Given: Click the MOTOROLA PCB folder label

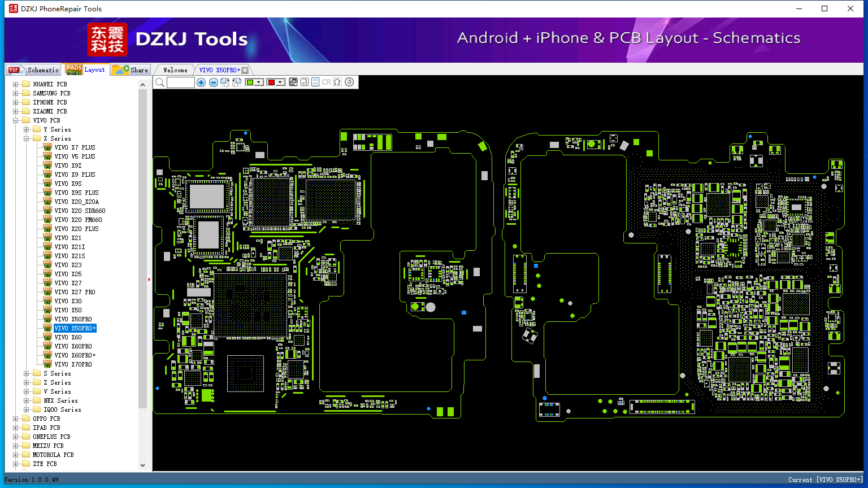Looking at the screenshot, I should point(53,455).
